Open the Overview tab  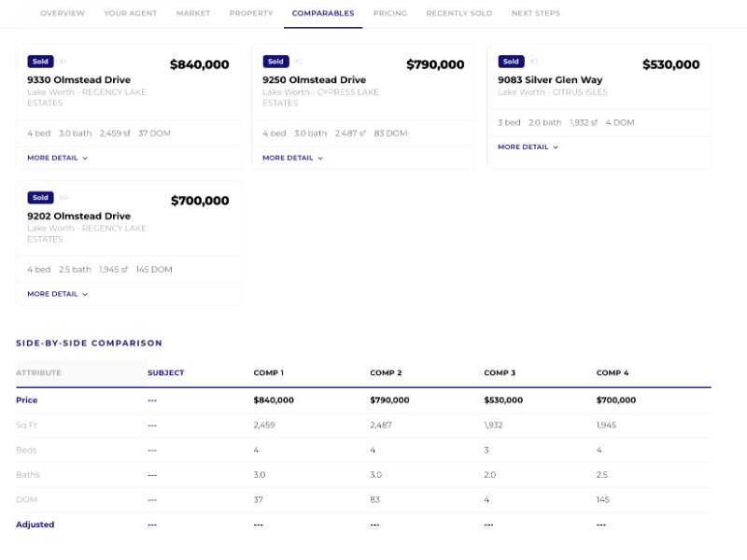(x=62, y=13)
